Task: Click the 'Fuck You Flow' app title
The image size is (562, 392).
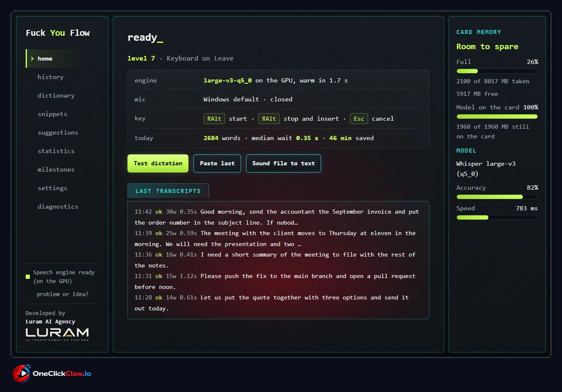Action: coord(58,33)
